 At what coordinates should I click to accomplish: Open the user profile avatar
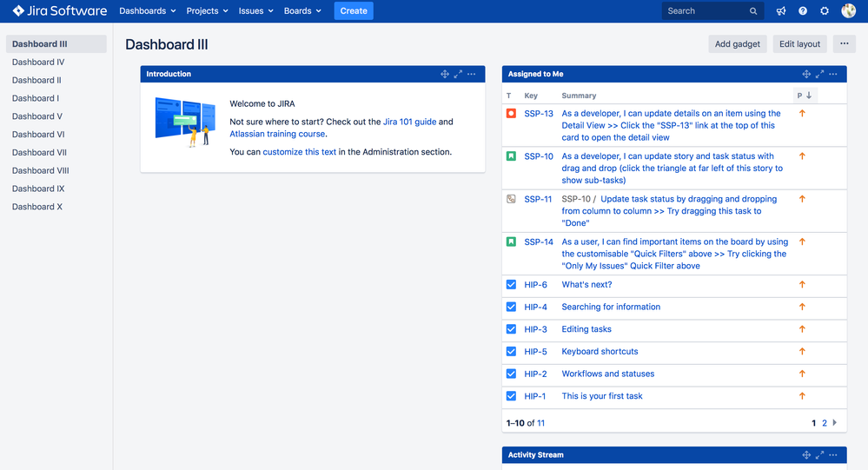click(848, 10)
